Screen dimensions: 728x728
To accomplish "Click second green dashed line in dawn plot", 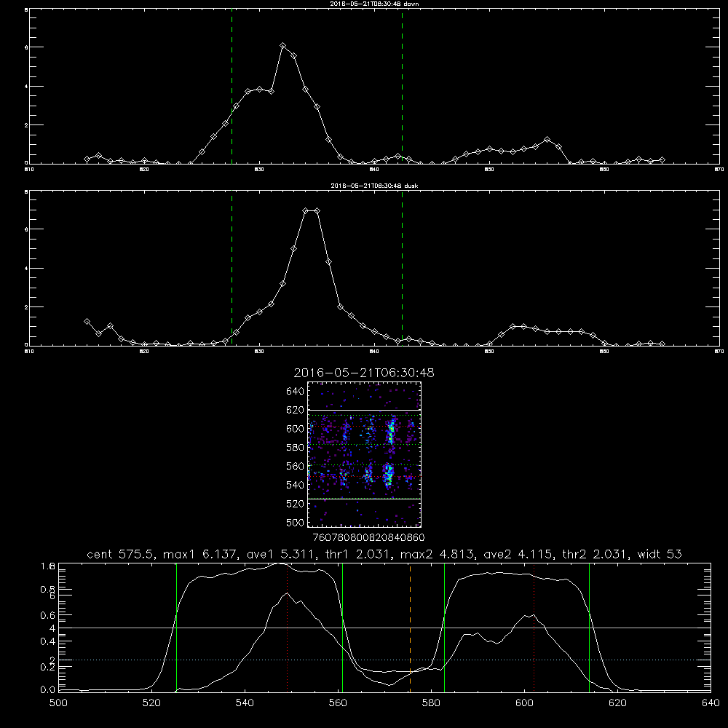I will pos(402,87).
